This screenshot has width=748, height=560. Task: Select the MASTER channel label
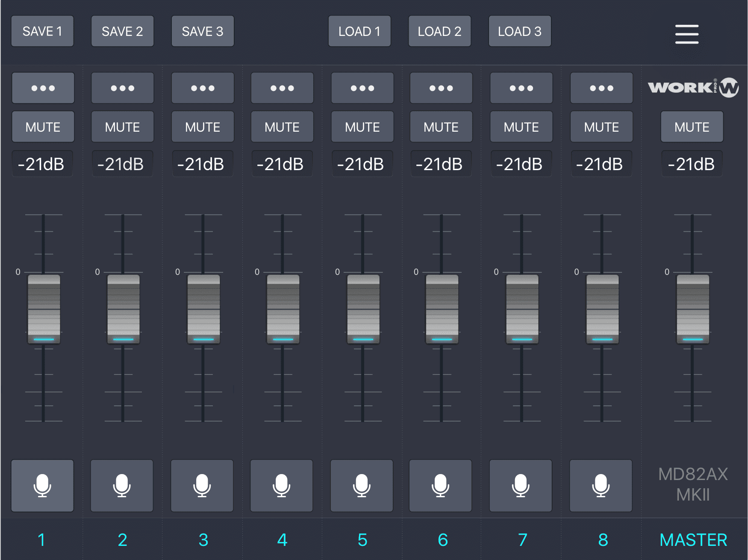(x=693, y=540)
